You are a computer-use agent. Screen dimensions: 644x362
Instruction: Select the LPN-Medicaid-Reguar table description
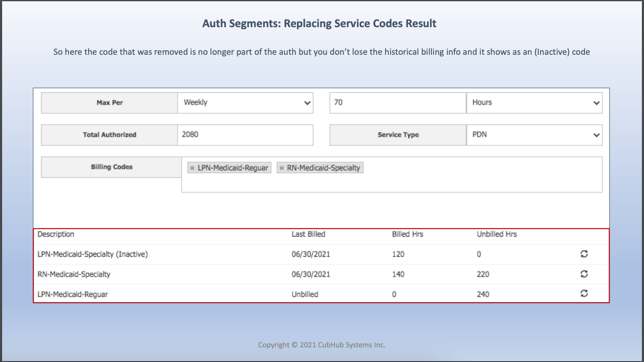click(x=73, y=294)
